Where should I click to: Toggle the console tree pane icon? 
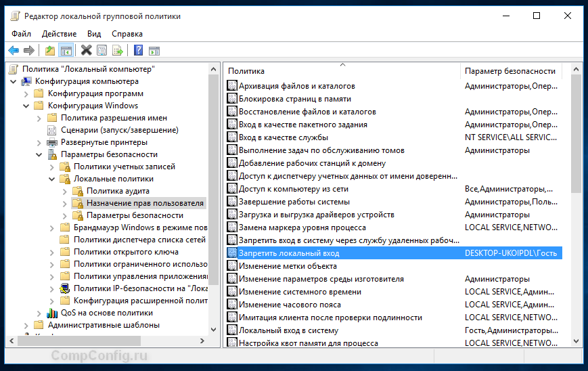point(66,50)
